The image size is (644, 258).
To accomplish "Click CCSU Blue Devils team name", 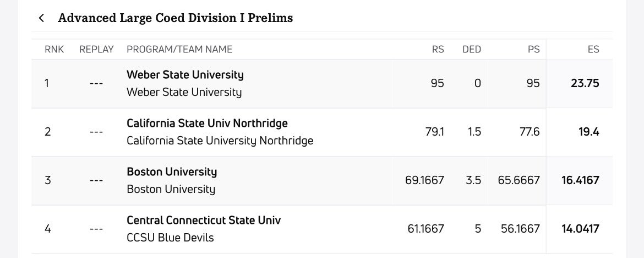I will [170, 238].
